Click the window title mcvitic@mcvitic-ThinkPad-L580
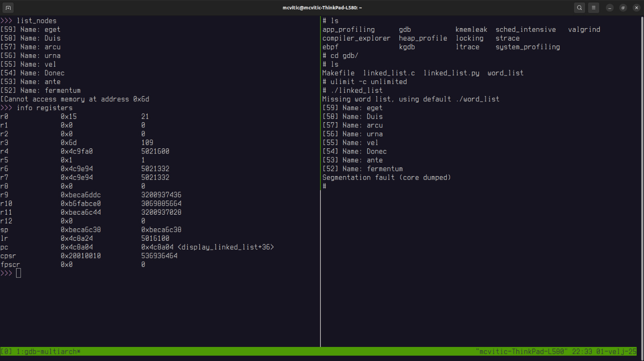The image size is (644, 361). click(x=322, y=8)
